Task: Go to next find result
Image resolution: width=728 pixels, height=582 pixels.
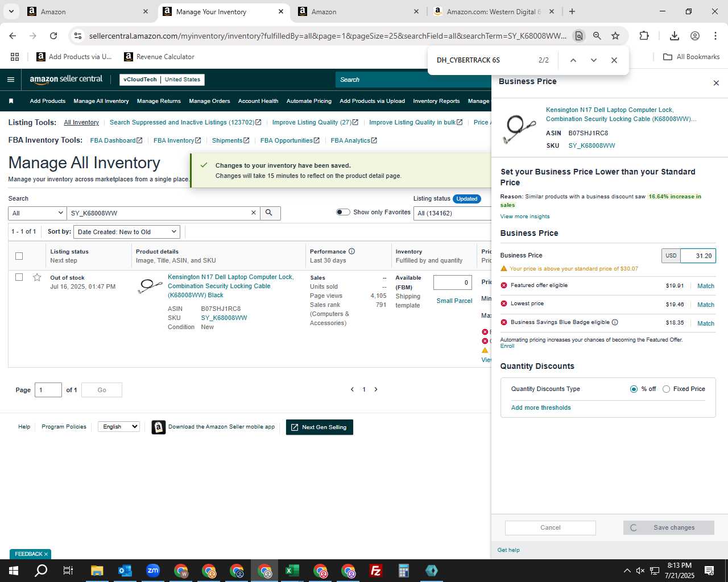Action: (594, 60)
